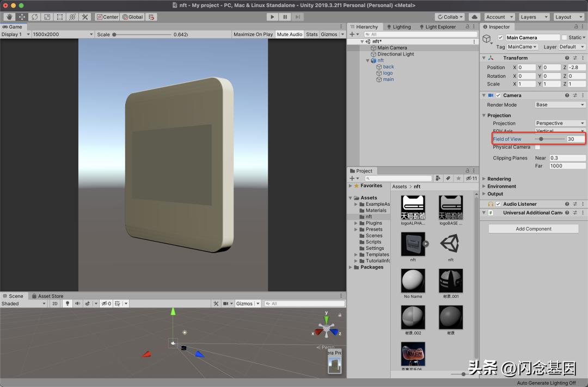Toggle scene lighting with the lightbulb icon

click(x=68, y=304)
